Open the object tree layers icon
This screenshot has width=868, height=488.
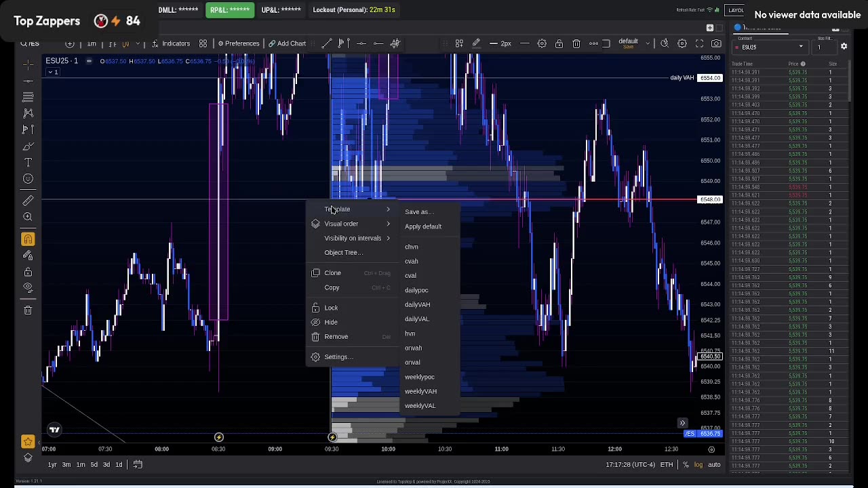click(28, 458)
